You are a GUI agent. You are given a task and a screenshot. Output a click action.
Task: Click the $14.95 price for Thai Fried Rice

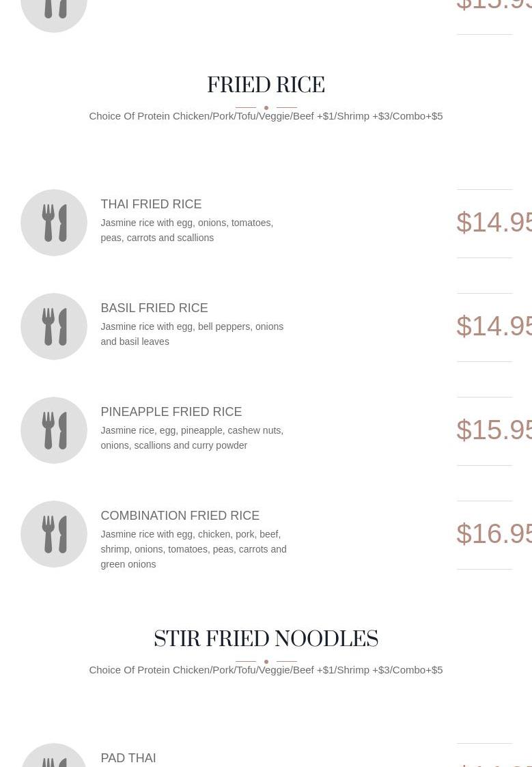click(x=494, y=223)
